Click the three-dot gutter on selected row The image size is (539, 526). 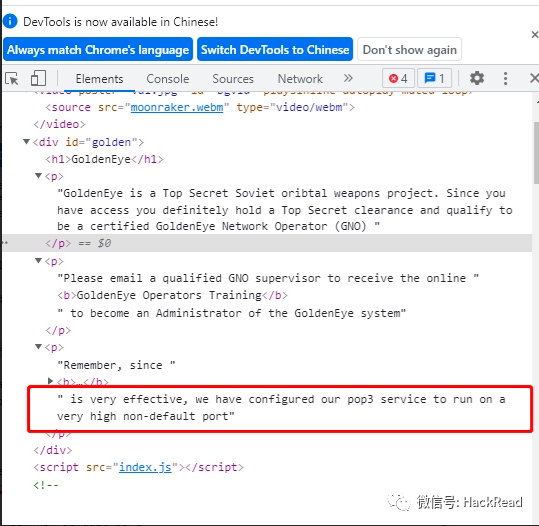[x=5, y=243]
